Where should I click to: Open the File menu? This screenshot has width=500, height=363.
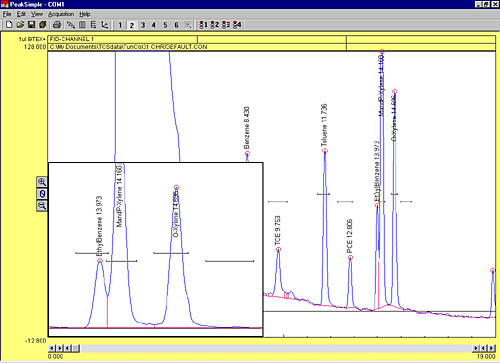(7, 14)
